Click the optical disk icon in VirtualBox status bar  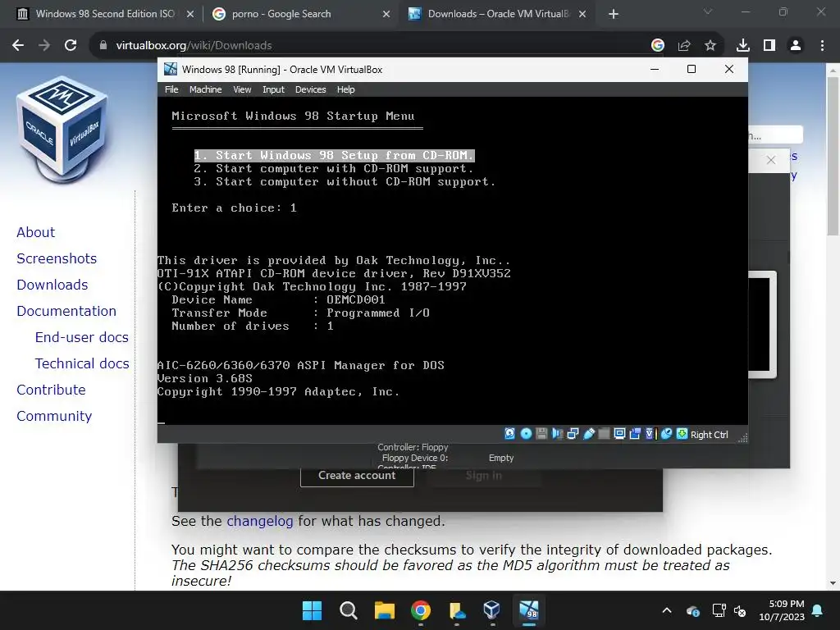(526, 434)
